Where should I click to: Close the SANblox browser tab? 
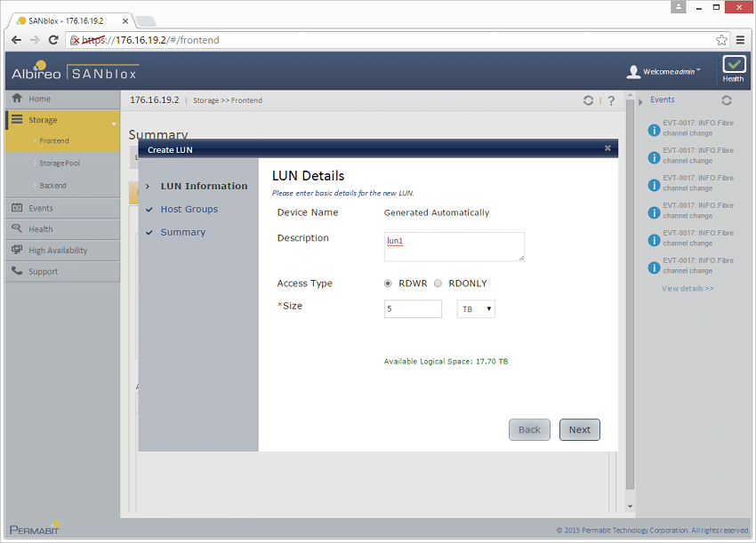coord(125,21)
